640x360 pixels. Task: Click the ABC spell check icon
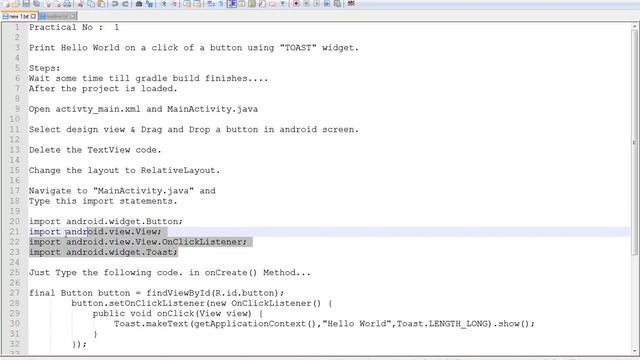pyautogui.click(x=351, y=4)
